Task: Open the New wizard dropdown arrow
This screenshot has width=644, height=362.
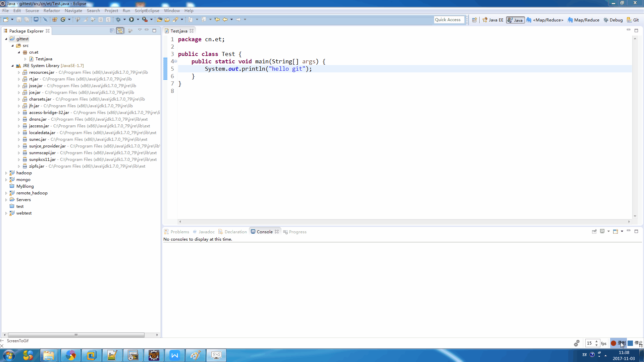Action: 12,19
